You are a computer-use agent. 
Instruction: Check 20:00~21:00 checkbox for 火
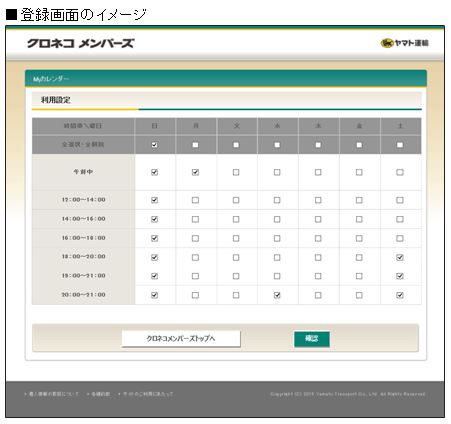pyautogui.click(x=236, y=295)
